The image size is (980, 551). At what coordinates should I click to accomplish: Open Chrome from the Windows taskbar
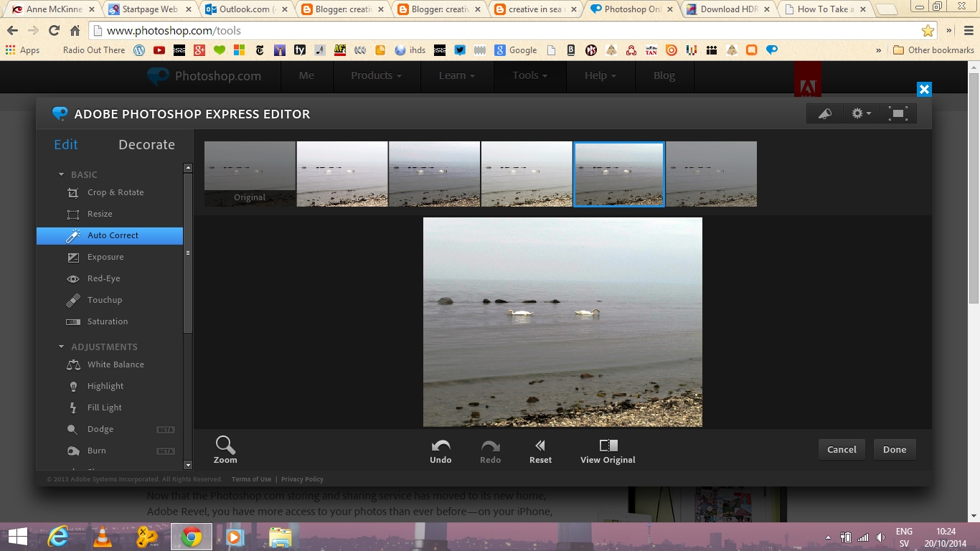191,537
